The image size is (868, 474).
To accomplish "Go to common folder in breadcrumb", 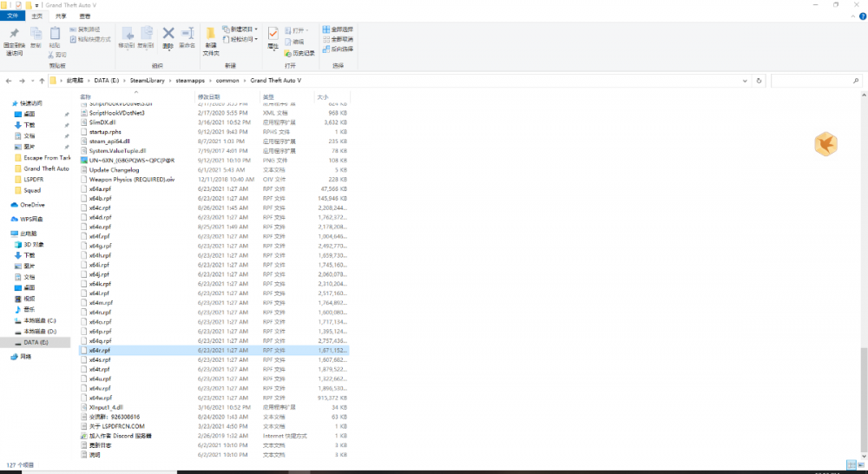I will click(227, 81).
